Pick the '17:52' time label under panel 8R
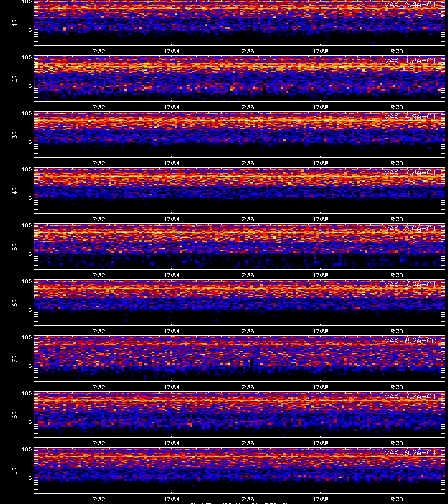This screenshot has width=448, height=504. pyautogui.click(x=97, y=444)
